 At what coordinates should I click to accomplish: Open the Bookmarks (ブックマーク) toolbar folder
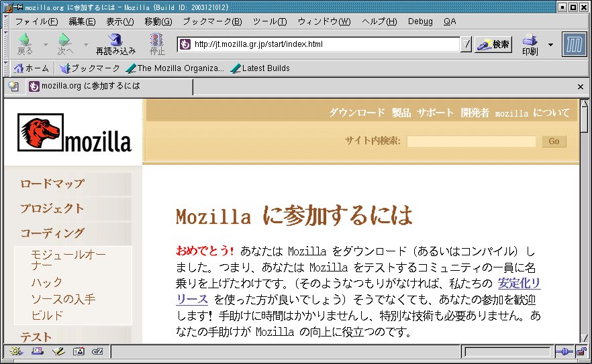coord(90,68)
